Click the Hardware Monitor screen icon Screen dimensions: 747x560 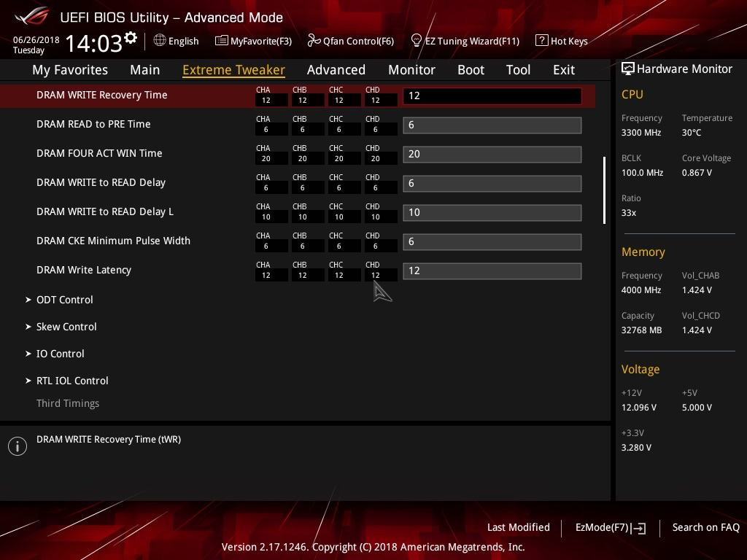pos(627,69)
